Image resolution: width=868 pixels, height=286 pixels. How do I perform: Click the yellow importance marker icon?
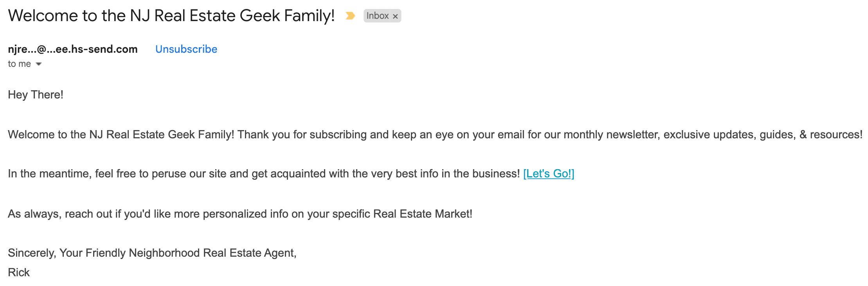coord(350,16)
